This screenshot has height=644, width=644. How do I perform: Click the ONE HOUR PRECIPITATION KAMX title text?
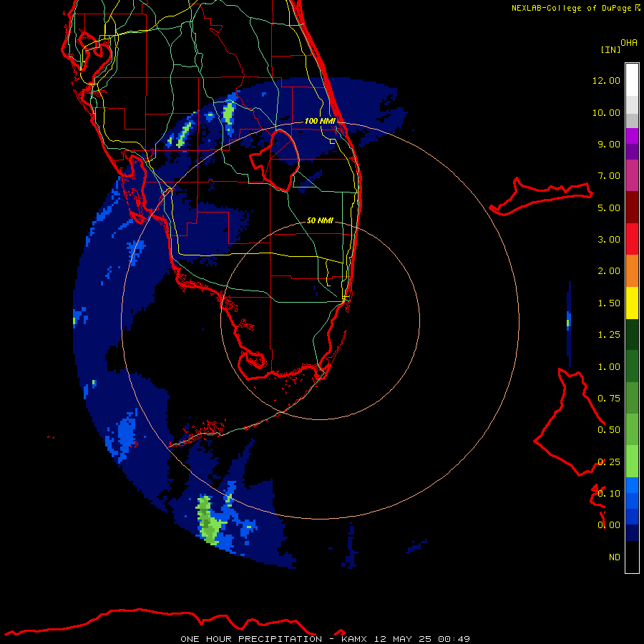click(x=325, y=639)
